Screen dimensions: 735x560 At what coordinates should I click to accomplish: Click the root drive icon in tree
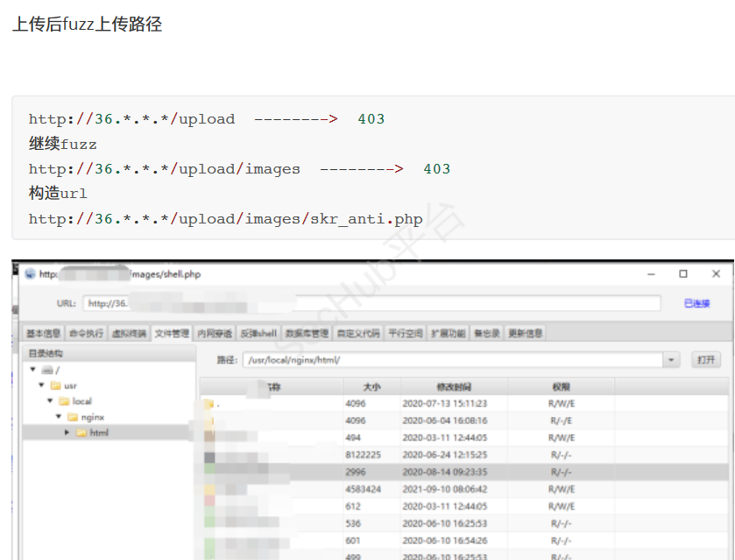click(46, 370)
